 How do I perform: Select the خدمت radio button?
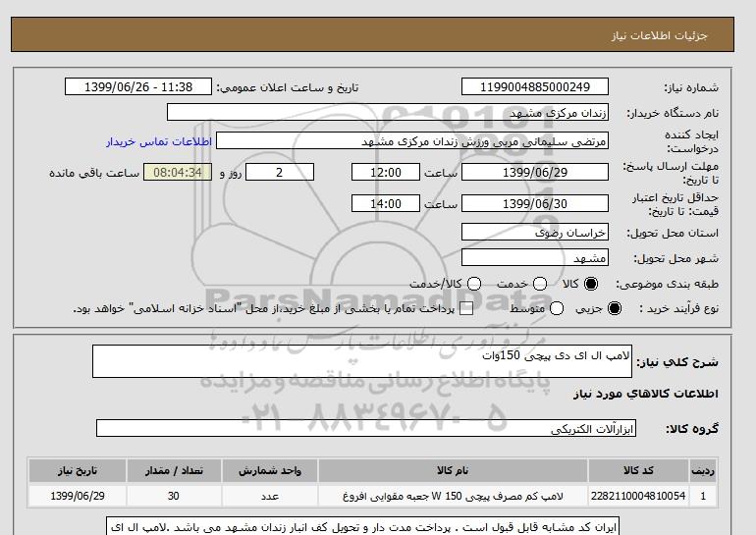tap(540, 284)
